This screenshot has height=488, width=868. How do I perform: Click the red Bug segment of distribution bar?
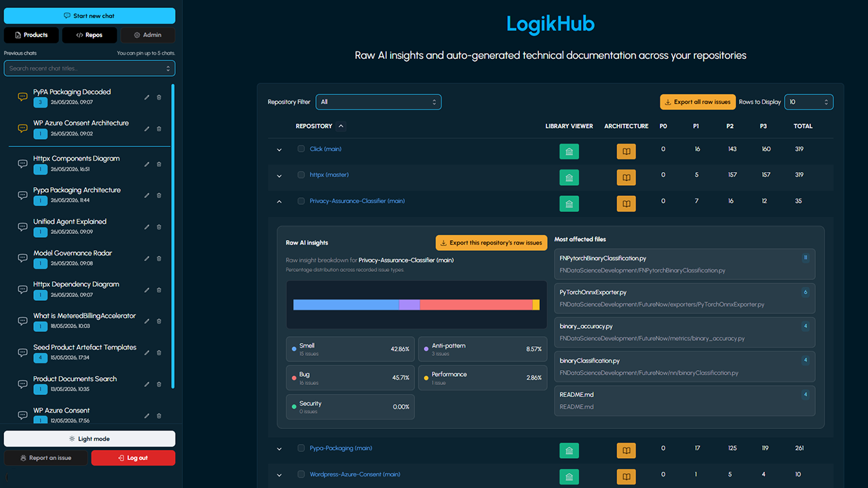tap(476, 305)
